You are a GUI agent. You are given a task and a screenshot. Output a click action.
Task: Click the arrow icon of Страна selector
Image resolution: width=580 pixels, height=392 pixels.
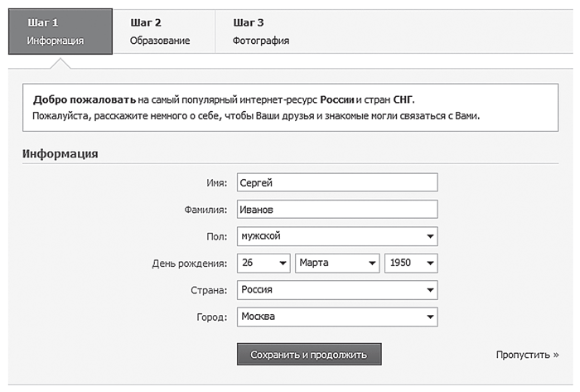430,290
